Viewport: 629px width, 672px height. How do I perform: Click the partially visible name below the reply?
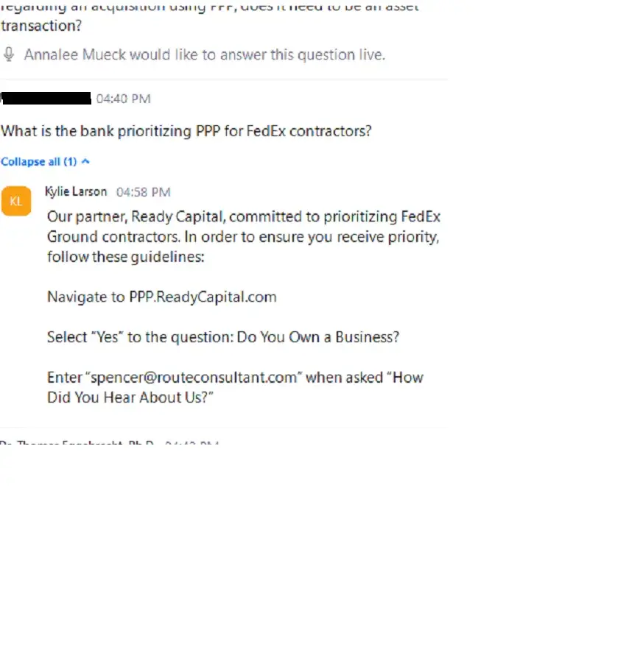tap(74, 443)
